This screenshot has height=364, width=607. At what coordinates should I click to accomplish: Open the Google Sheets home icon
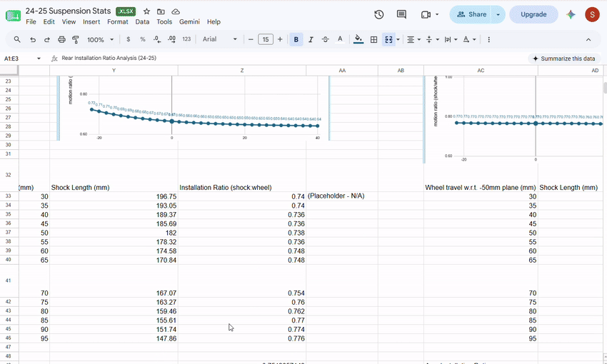click(x=13, y=16)
